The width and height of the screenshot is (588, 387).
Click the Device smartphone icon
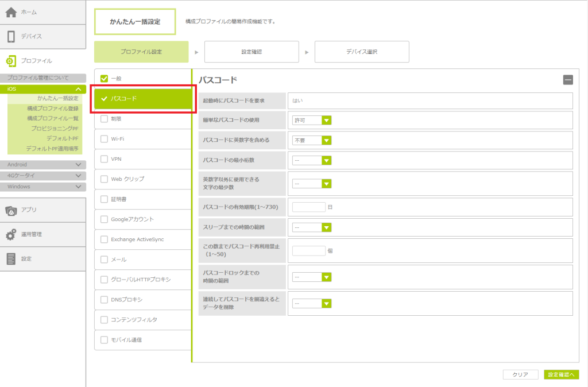pyautogui.click(x=11, y=37)
